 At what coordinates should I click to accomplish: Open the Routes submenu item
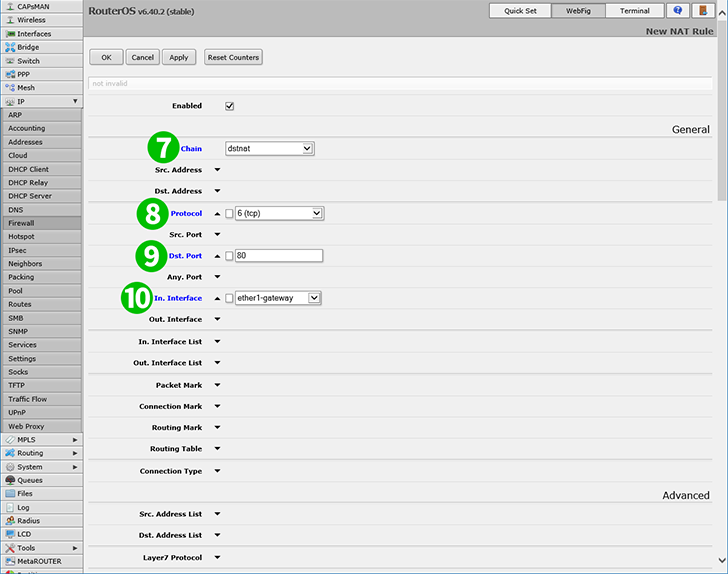[42, 304]
